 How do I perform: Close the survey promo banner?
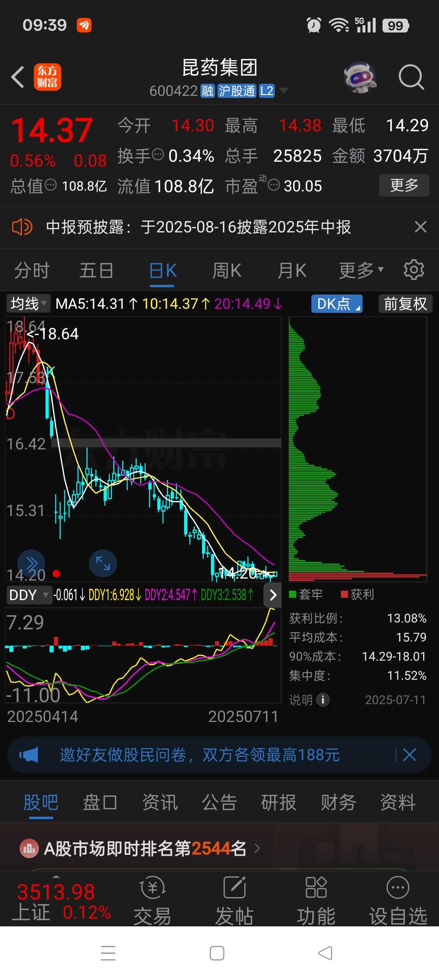[409, 755]
